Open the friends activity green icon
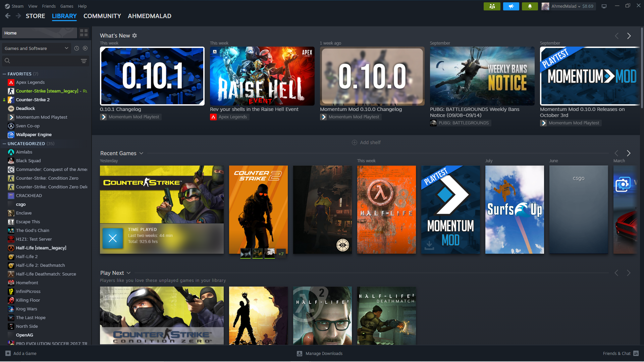This screenshot has height=362, width=644. [492, 6]
